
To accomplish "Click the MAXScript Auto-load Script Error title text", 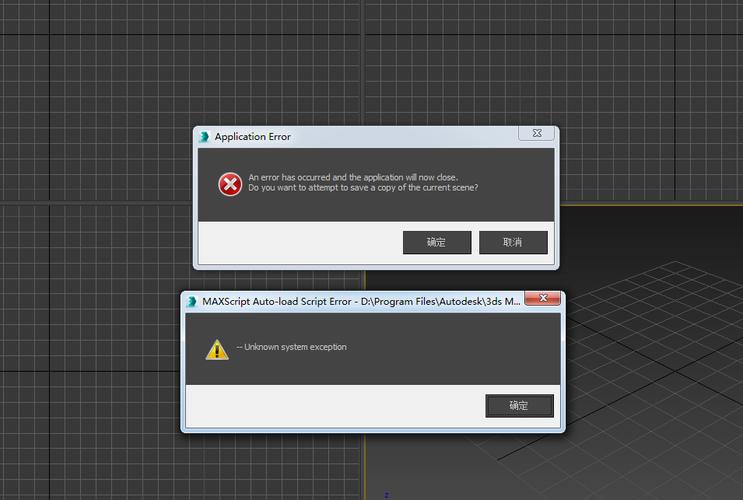I will (362, 301).
